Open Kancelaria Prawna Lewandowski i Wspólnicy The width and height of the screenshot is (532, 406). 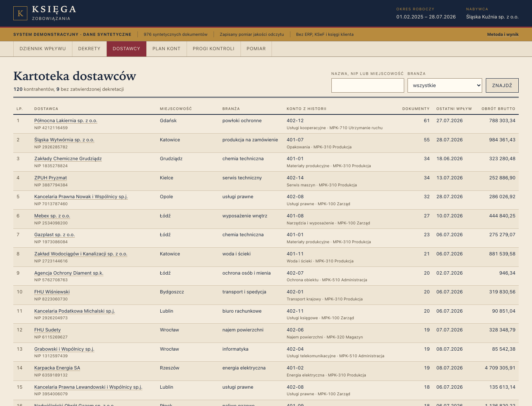(x=88, y=387)
